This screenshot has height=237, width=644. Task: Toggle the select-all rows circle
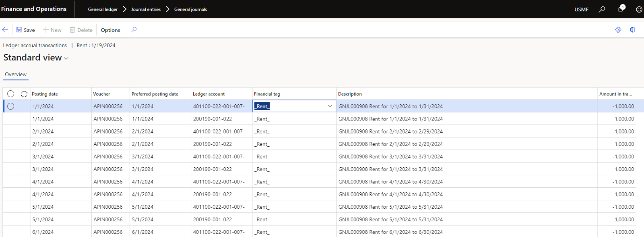[x=11, y=94]
